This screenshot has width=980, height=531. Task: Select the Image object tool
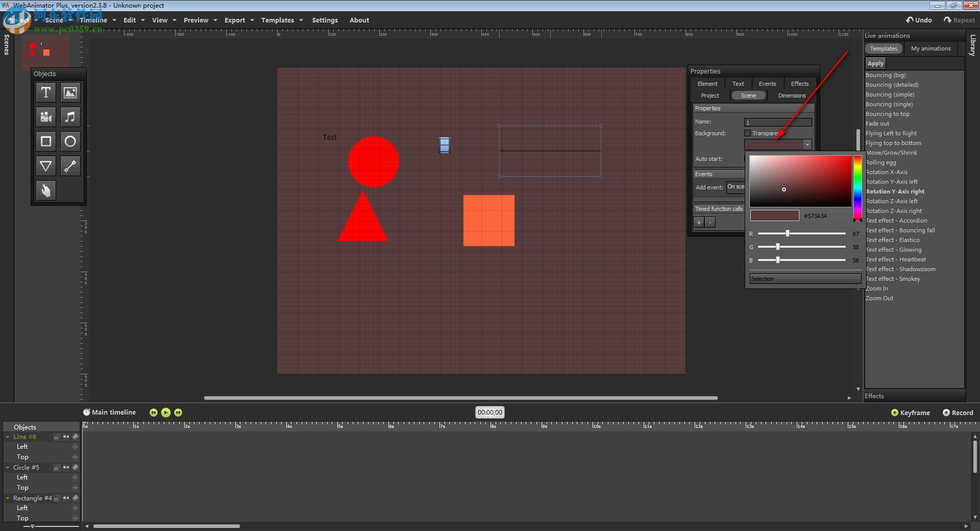point(70,92)
